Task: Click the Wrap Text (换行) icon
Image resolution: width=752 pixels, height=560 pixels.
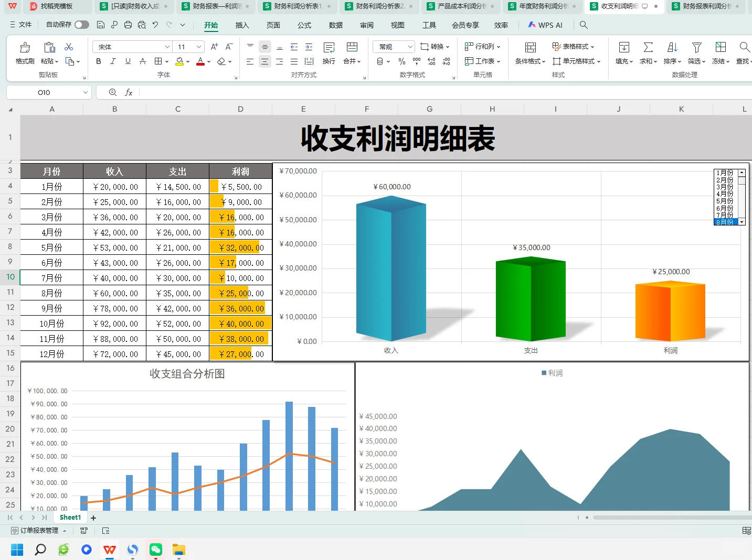Action: point(329,48)
